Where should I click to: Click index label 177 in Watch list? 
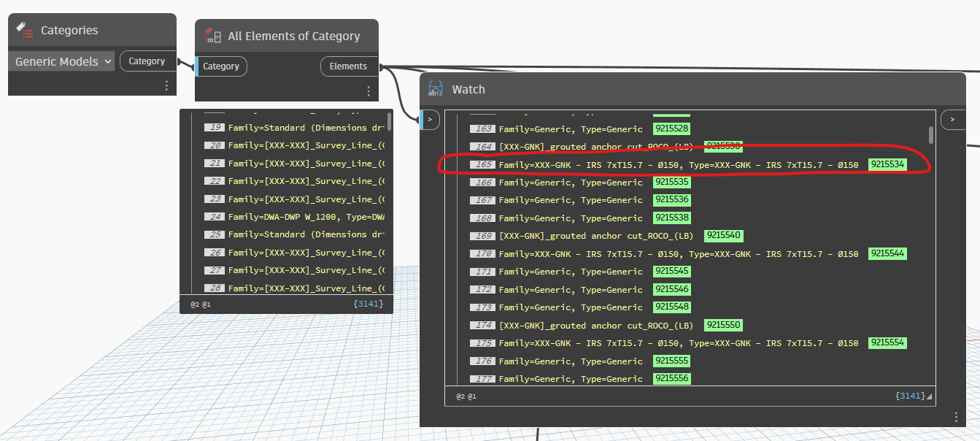(482, 379)
